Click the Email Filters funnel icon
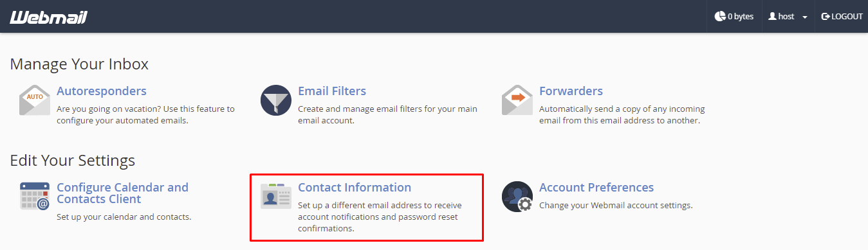The image size is (868, 250). (x=276, y=100)
